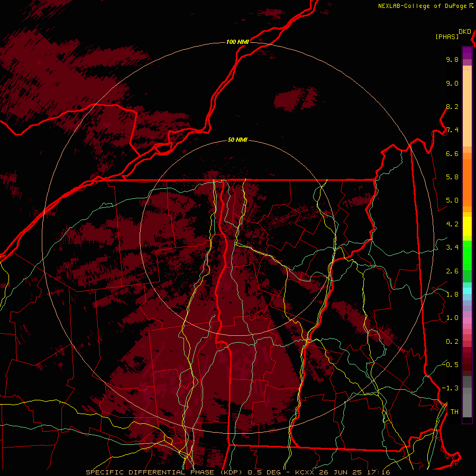Screen dimensions: 476x476
Task: Click the TH threshold label on legend
Action: click(454, 411)
